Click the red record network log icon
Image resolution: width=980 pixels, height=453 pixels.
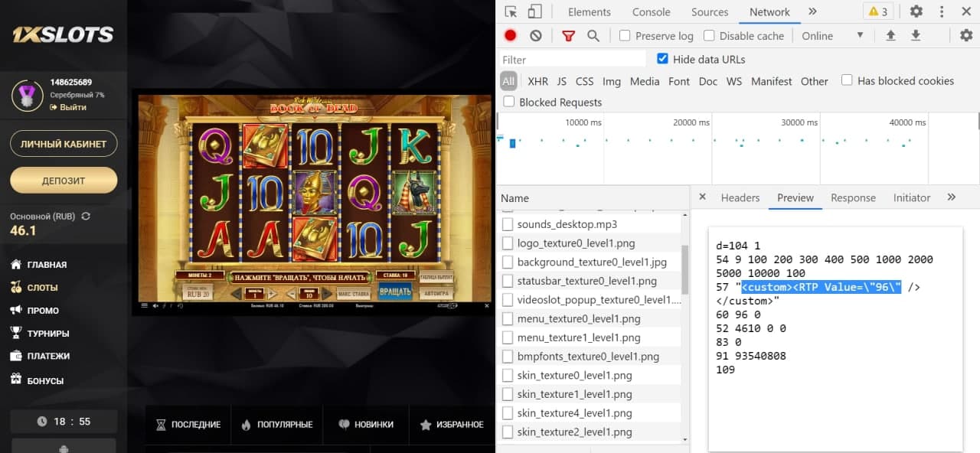pyautogui.click(x=511, y=35)
